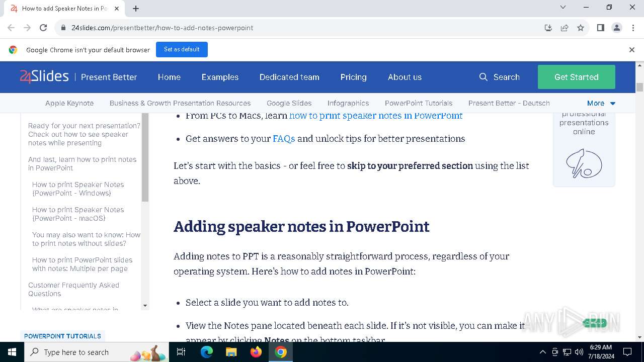Jump to 'Multiple per page' section
Viewport: 644px width, 362px height.
tap(82, 264)
